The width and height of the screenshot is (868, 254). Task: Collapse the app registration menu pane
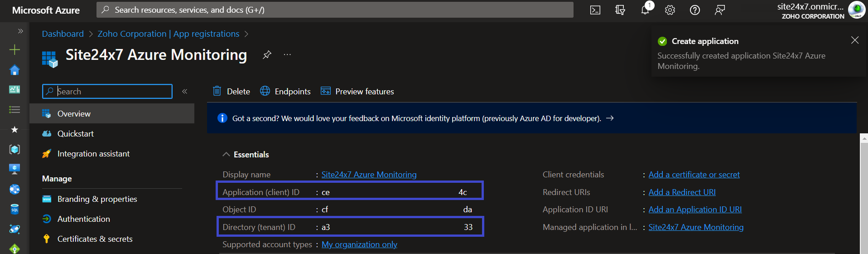tap(185, 91)
